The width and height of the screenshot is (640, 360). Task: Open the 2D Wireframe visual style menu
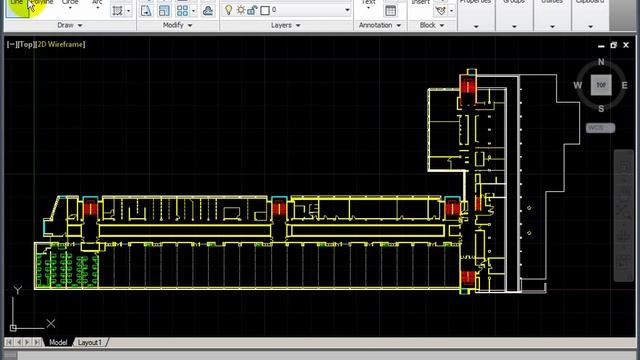coord(60,44)
